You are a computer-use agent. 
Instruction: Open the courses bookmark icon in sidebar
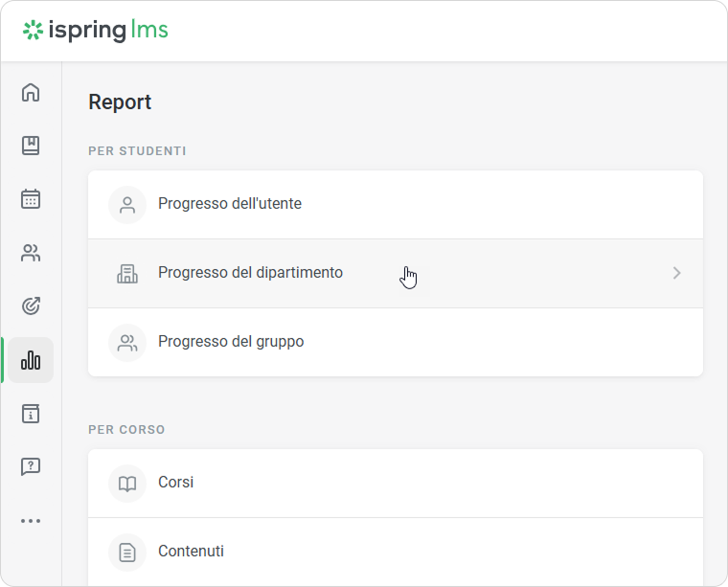tap(31, 146)
